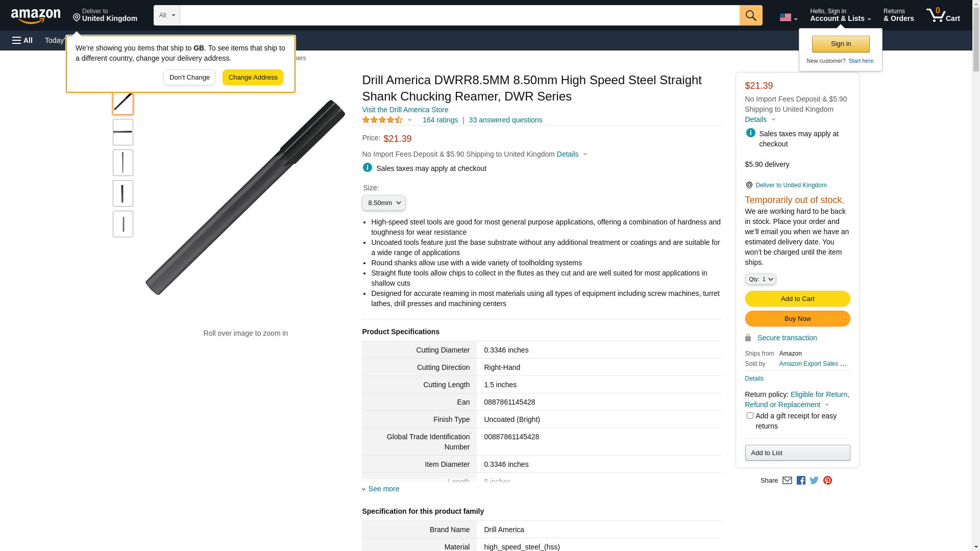
Task: Open the All hamburger menu
Action: point(22,40)
